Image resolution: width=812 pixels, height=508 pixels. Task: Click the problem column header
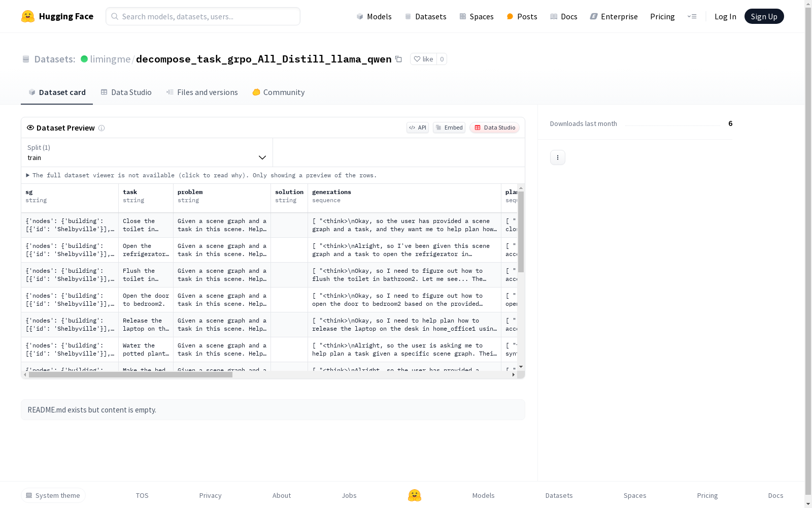coord(222,198)
